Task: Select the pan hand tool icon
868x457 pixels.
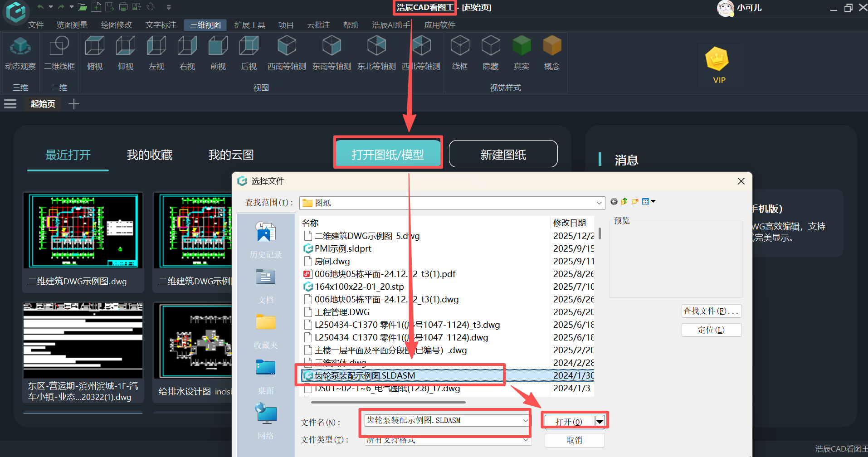Action: [x=151, y=7]
